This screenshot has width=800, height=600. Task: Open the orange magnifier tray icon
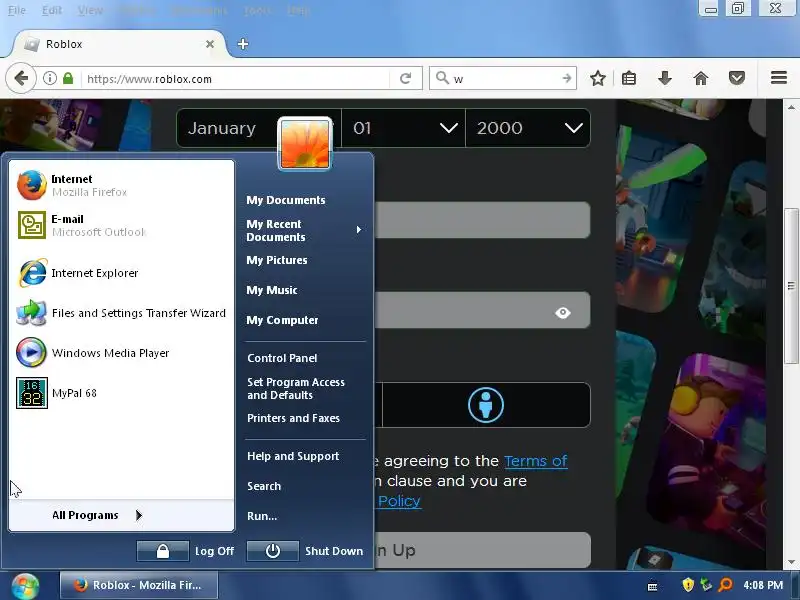pos(725,585)
